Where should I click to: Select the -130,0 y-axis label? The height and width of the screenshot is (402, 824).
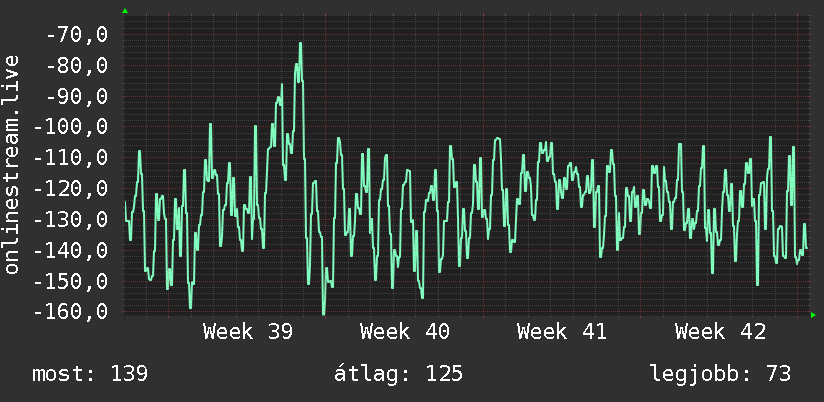[70, 219]
